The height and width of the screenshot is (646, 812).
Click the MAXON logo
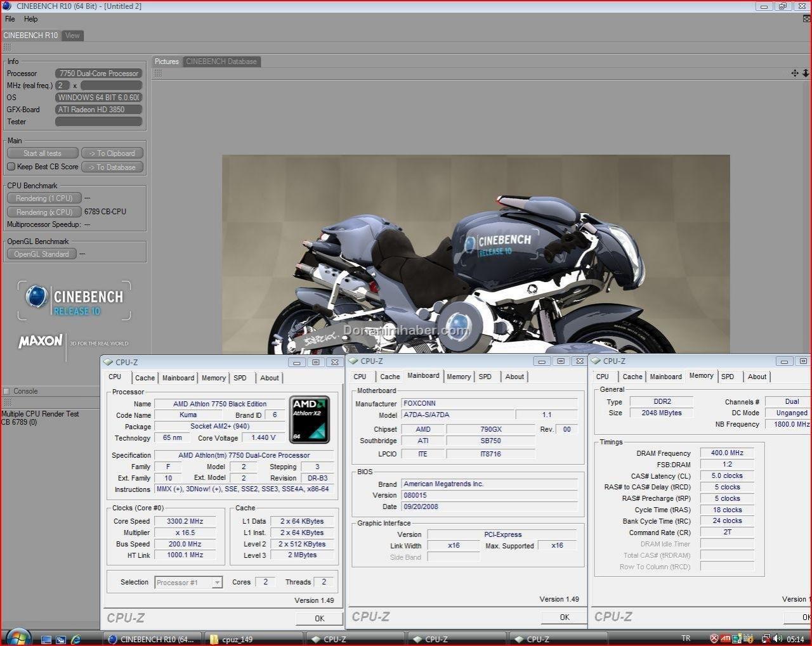41,342
